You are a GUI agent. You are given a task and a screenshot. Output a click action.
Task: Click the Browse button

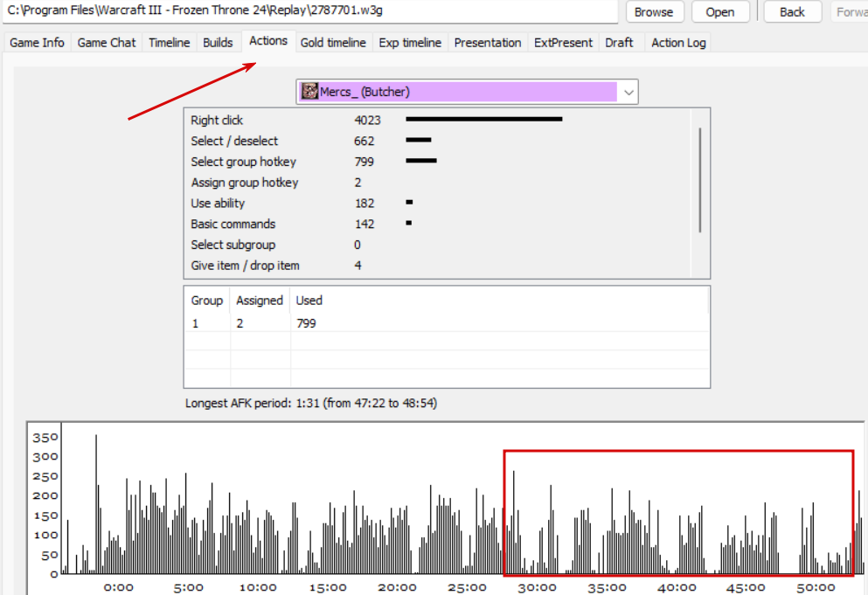point(654,11)
